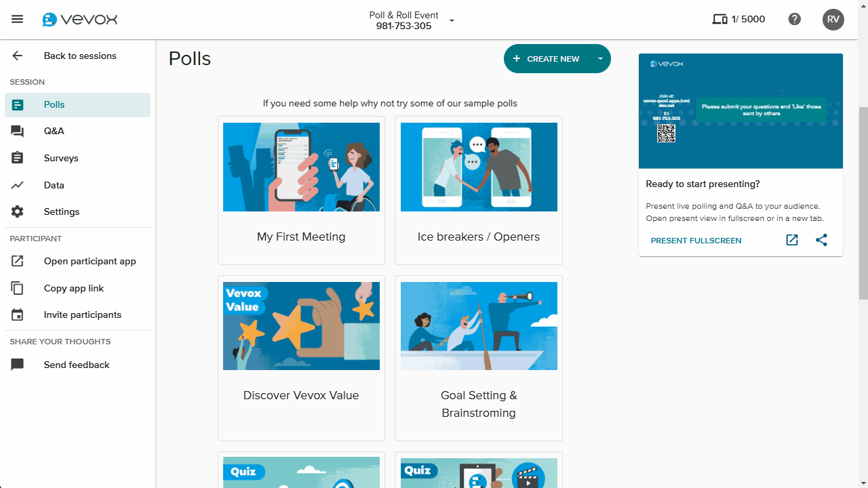Image resolution: width=868 pixels, height=488 pixels.
Task: Click Present Fullscreen link
Action: click(696, 241)
